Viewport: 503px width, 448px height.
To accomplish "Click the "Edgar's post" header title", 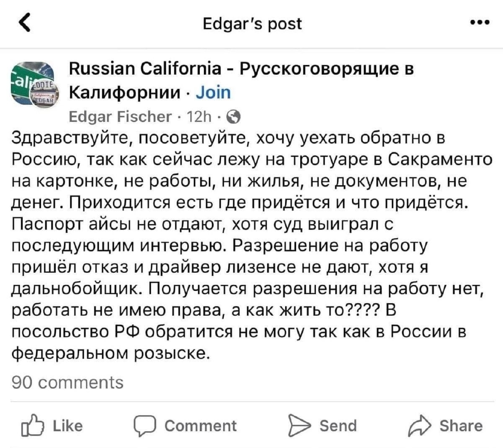I will click(x=252, y=23).
